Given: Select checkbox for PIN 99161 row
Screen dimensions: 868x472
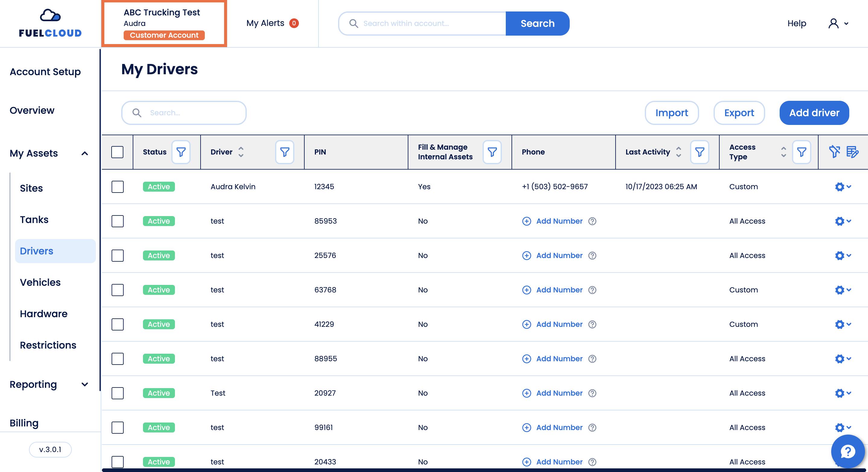Looking at the screenshot, I should (117, 428).
